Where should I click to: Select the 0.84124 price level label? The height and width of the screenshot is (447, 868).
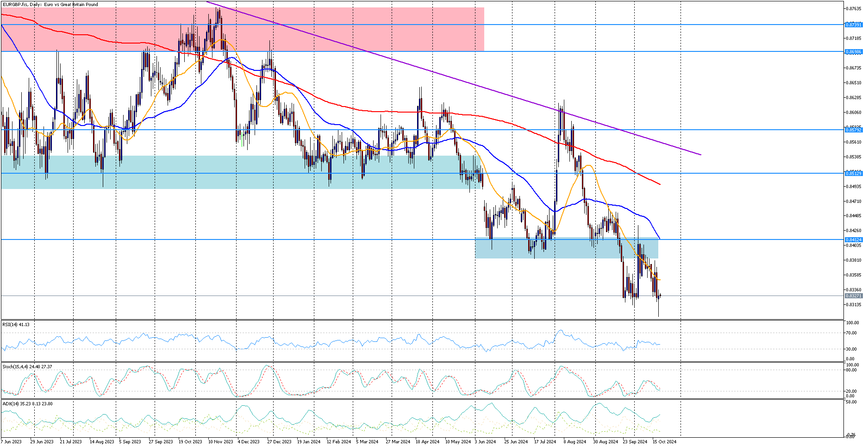coord(853,240)
